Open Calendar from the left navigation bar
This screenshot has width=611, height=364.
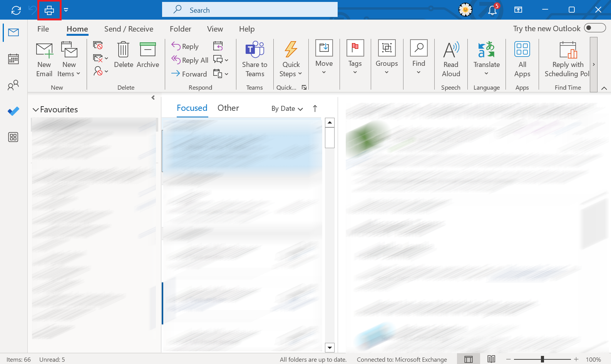pyautogui.click(x=13, y=59)
